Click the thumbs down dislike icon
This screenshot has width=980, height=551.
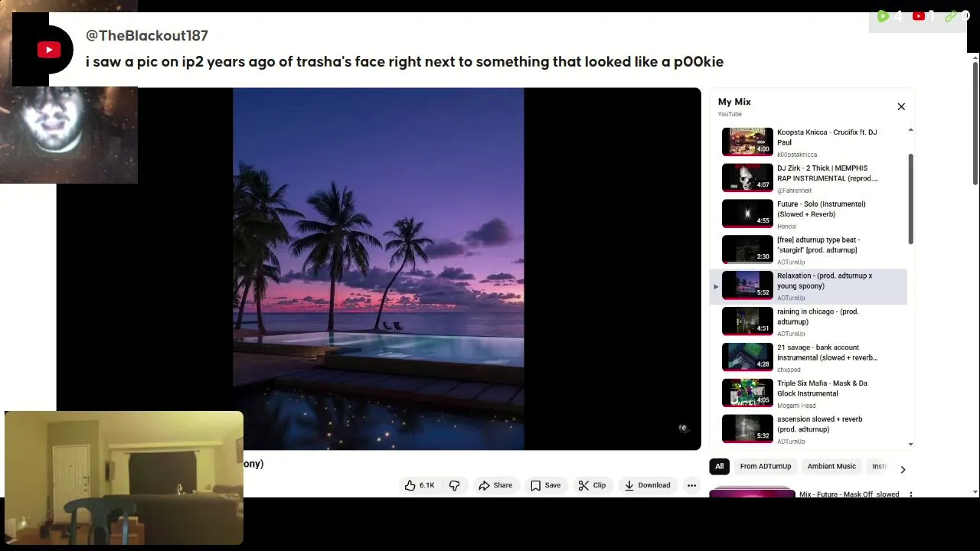click(x=455, y=485)
